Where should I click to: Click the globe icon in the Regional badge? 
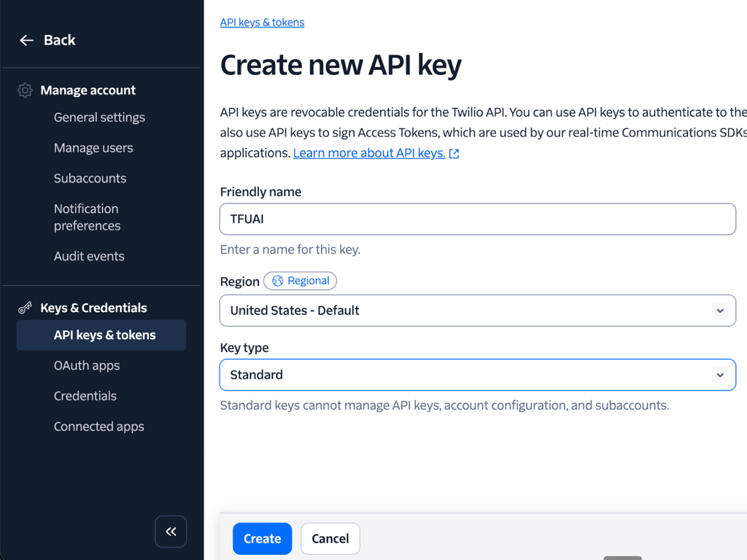277,281
